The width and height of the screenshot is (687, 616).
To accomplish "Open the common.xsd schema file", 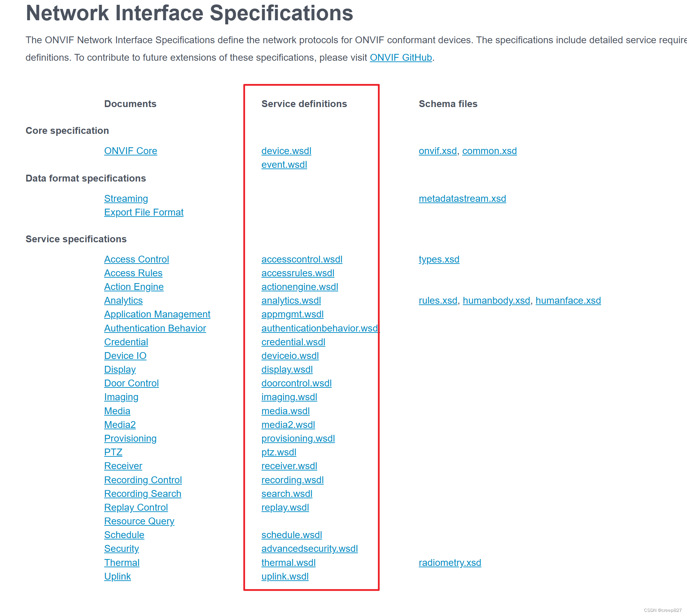I will (490, 151).
